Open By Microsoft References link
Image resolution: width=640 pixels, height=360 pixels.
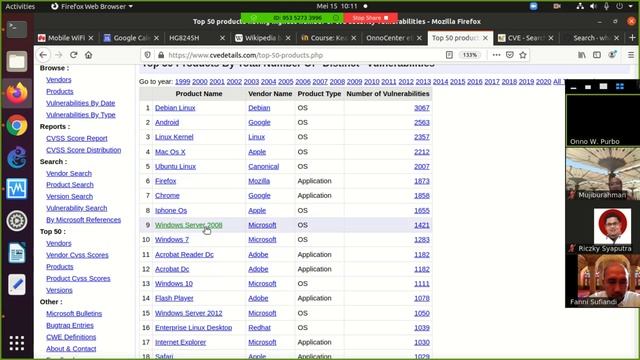click(x=83, y=220)
